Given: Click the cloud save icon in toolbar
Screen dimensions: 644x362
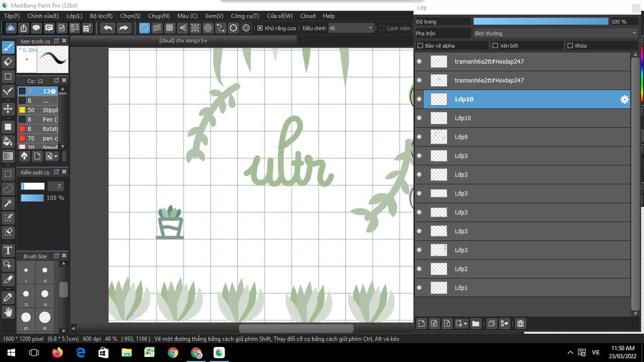Looking at the screenshot, I should [10, 28].
